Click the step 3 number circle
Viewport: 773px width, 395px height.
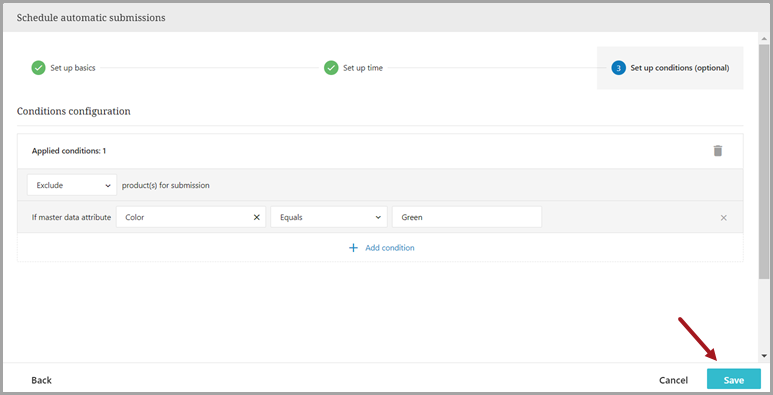click(x=618, y=68)
